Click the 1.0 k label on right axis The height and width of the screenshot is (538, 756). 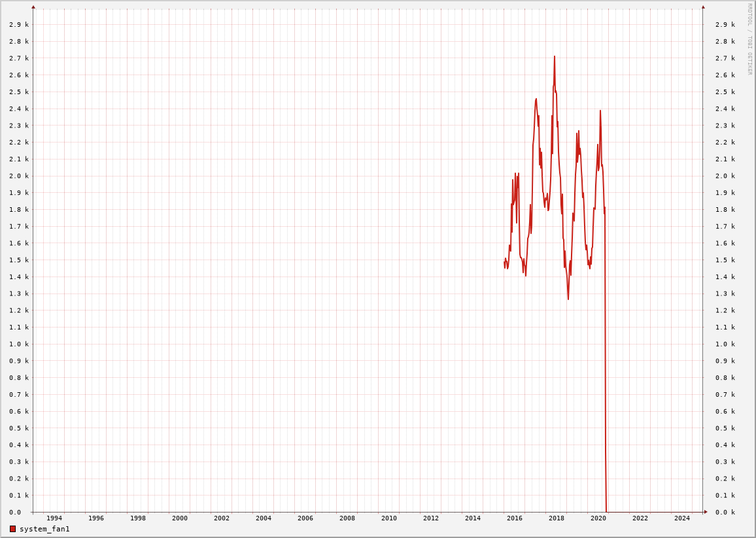pos(725,344)
